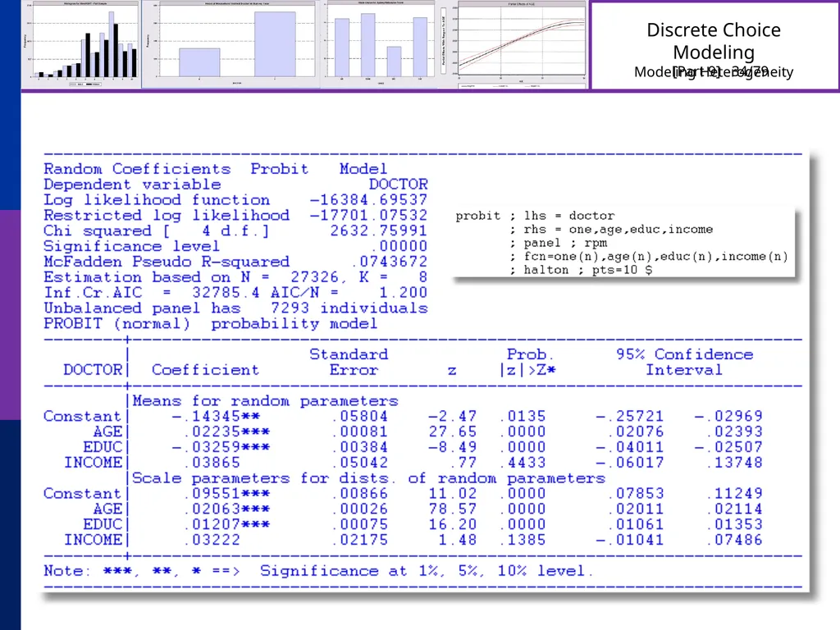Image resolution: width=840 pixels, height=630 pixels.
Task: Click sample size N = 27326
Action: click(290, 277)
